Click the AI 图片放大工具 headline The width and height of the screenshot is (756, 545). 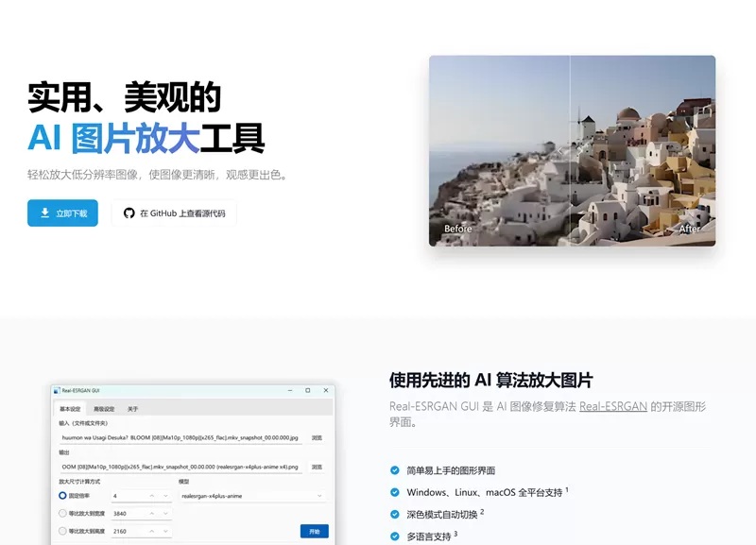tap(146, 138)
